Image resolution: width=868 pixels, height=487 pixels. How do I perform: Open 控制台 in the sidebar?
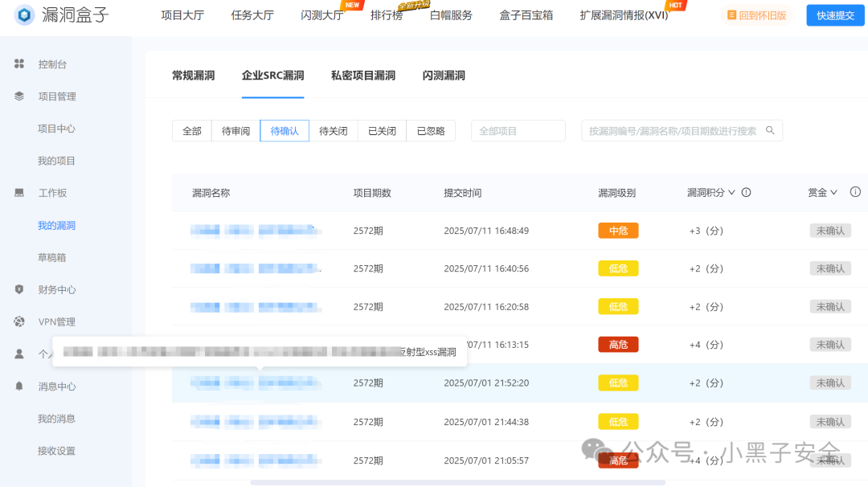[52, 64]
